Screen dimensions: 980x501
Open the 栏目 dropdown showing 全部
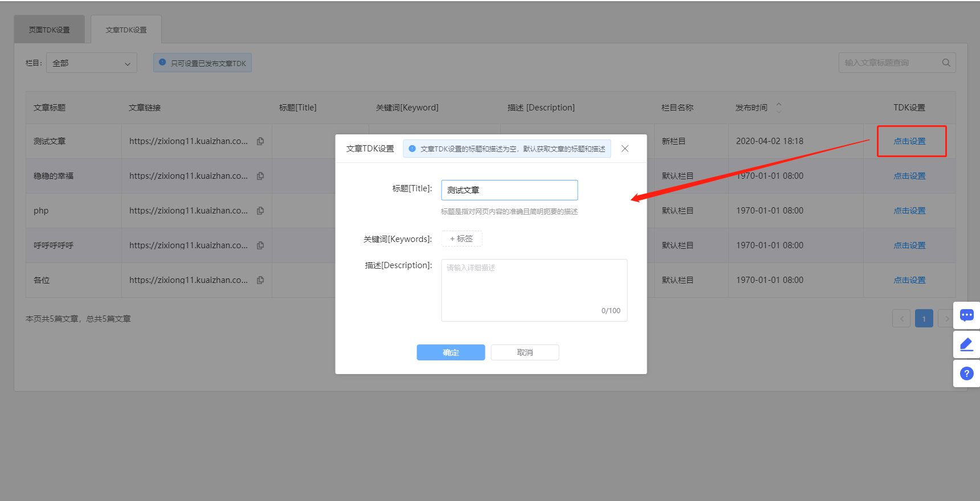tap(92, 63)
